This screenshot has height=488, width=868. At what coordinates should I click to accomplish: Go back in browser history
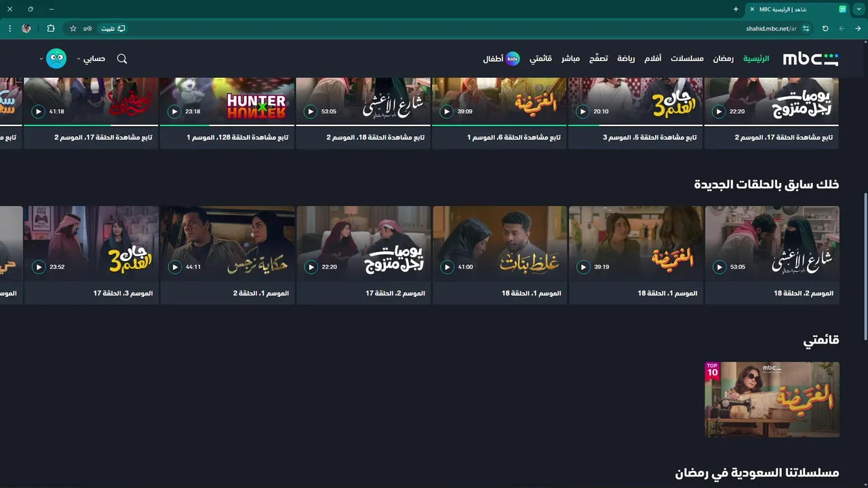click(x=858, y=28)
